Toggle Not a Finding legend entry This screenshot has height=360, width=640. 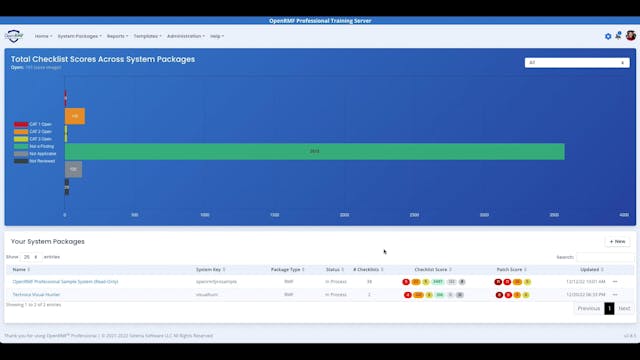34,146
